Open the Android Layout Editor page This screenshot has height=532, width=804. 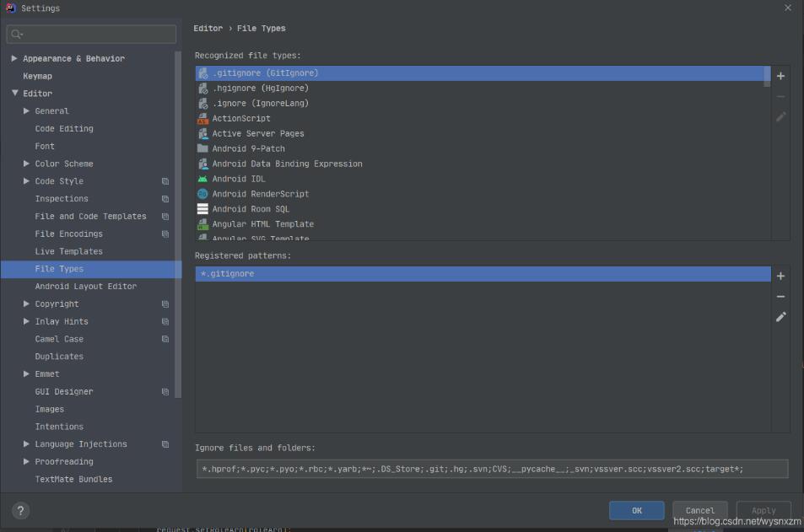[x=85, y=287]
